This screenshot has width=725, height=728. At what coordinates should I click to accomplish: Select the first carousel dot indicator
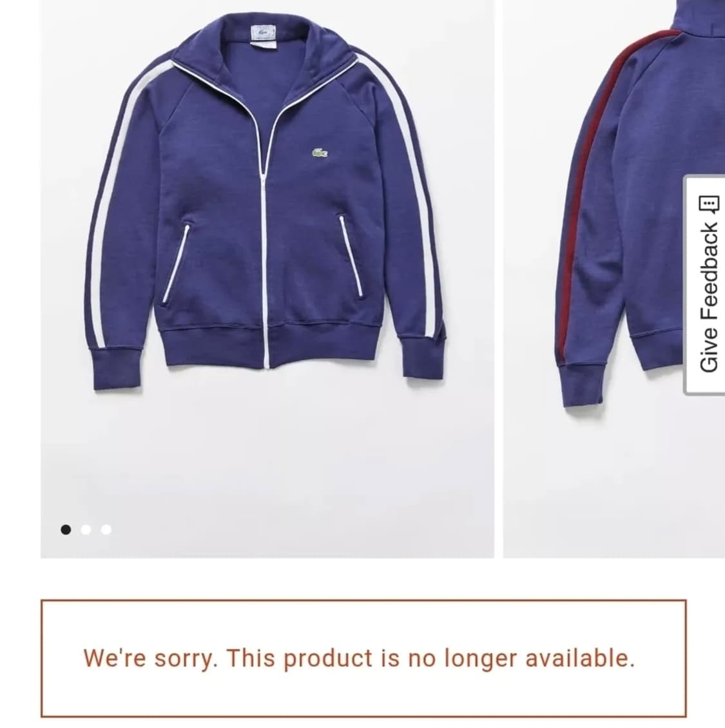pos(66,530)
